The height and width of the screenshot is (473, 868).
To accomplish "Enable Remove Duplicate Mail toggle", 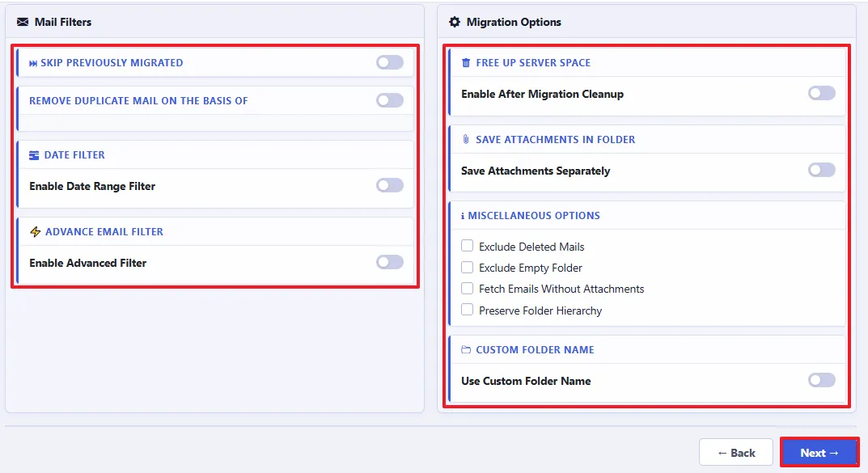I will pyautogui.click(x=390, y=100).
